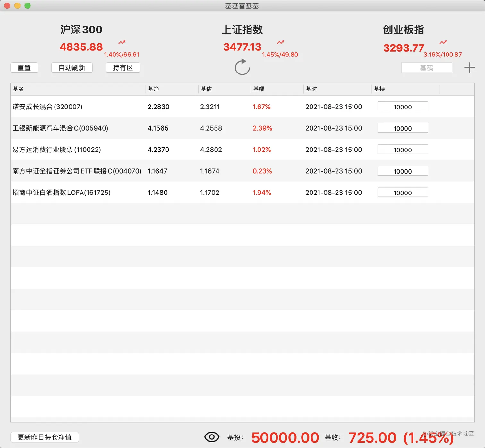This screenshot has width=485, height=448.
Task: Click the 1.94% change for 招商中证白酒指数LOFA
Action: (x=262, y=193)
